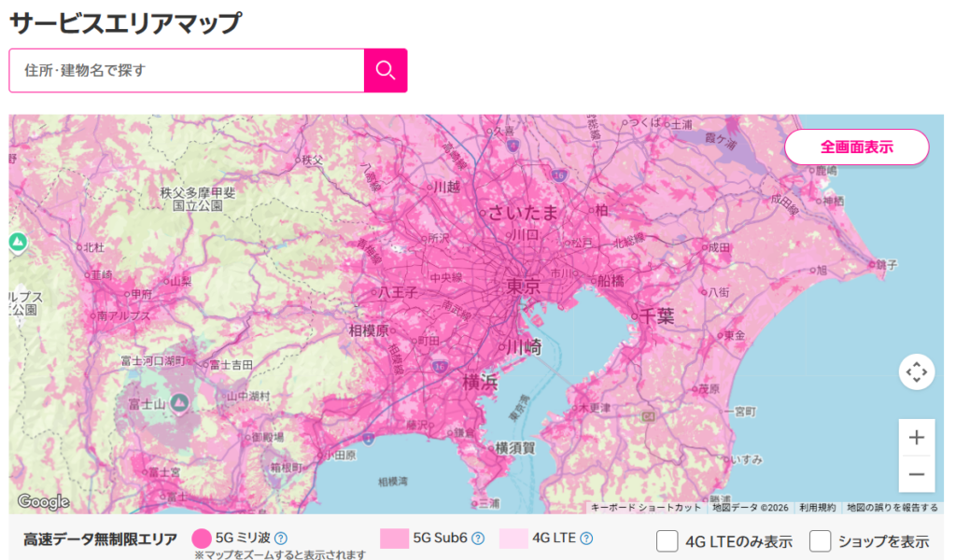This screenshot has width=956, height=560.
Task: Click the green park marker near 富士山
Action: [x=179, y=402]
